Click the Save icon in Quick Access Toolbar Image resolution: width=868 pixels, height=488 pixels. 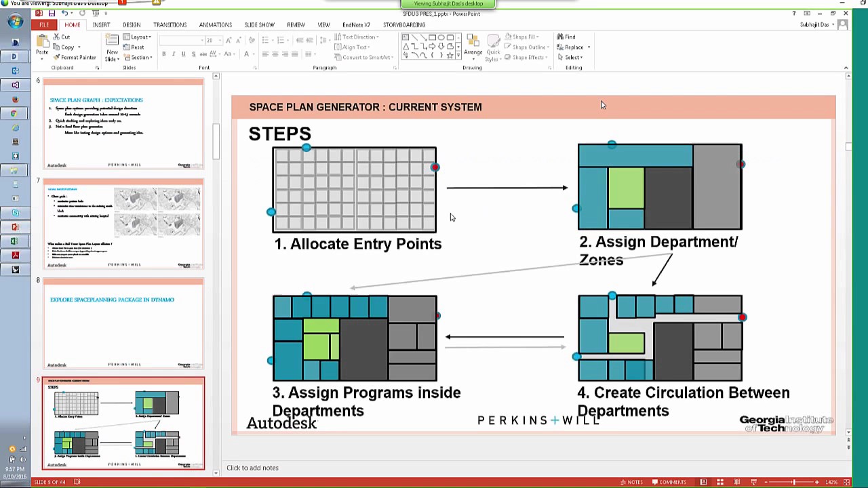coord(52,13)
